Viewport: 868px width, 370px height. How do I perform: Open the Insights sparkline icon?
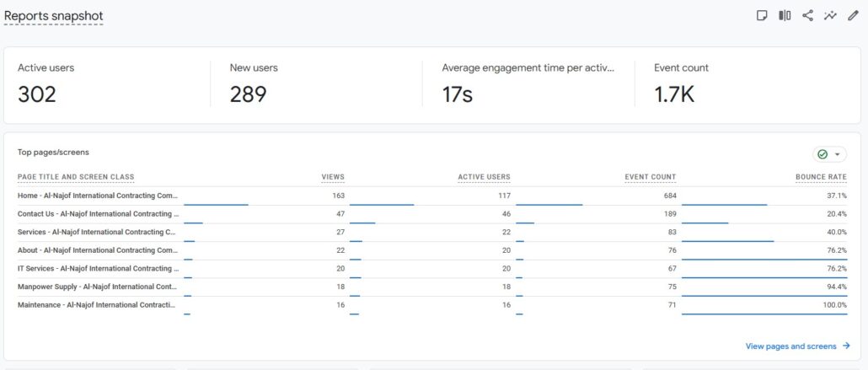click(x=830, y=15)
